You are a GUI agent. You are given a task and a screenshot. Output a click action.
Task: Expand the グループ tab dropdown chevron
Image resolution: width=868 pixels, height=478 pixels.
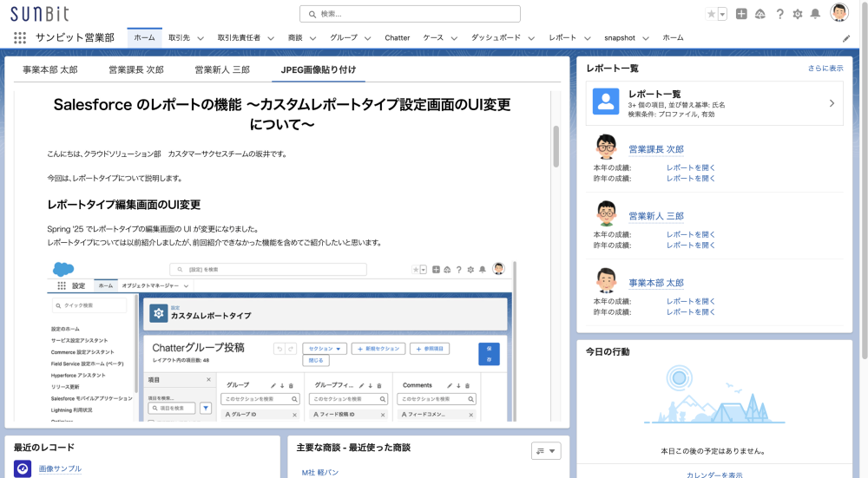pyautogui.click(x=367, y=38)
